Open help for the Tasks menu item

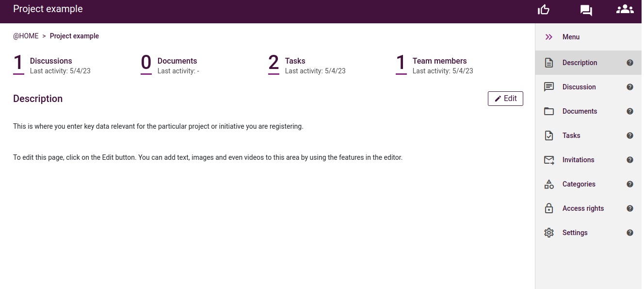(630, 136)
